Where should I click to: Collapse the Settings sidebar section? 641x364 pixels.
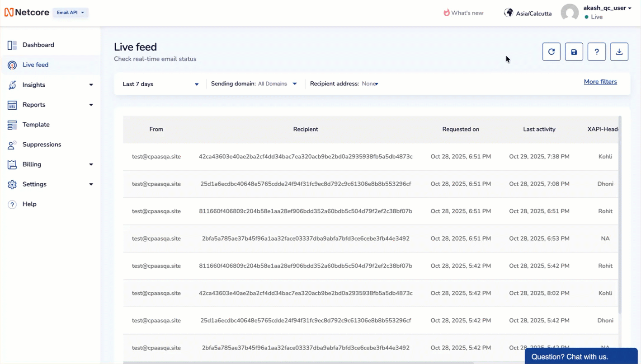pyautogui.click(x=90, y=184)
